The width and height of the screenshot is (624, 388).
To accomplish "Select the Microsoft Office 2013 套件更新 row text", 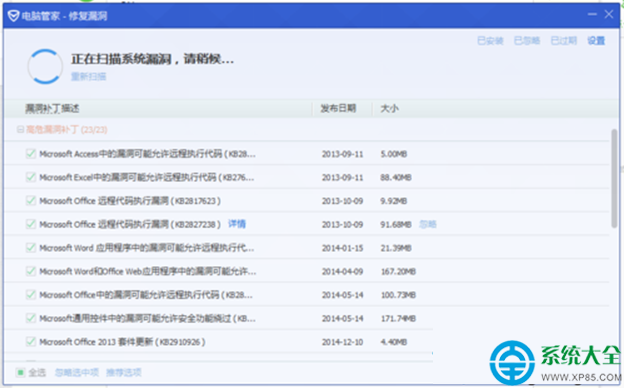I will tap(122, 341).
